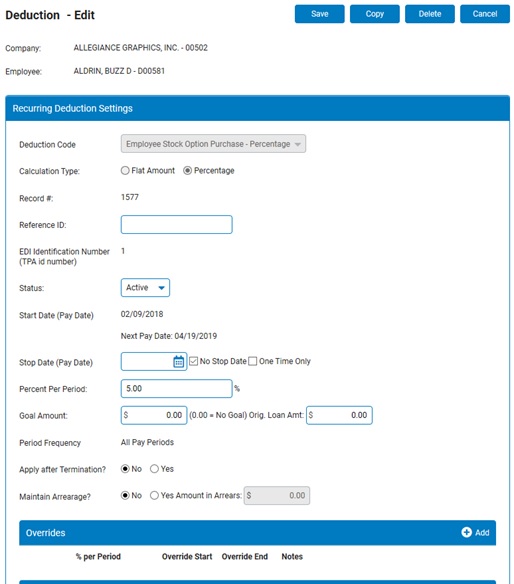The image size is (514, 584).
Task: Click the Save button
Action: point(320,14)
